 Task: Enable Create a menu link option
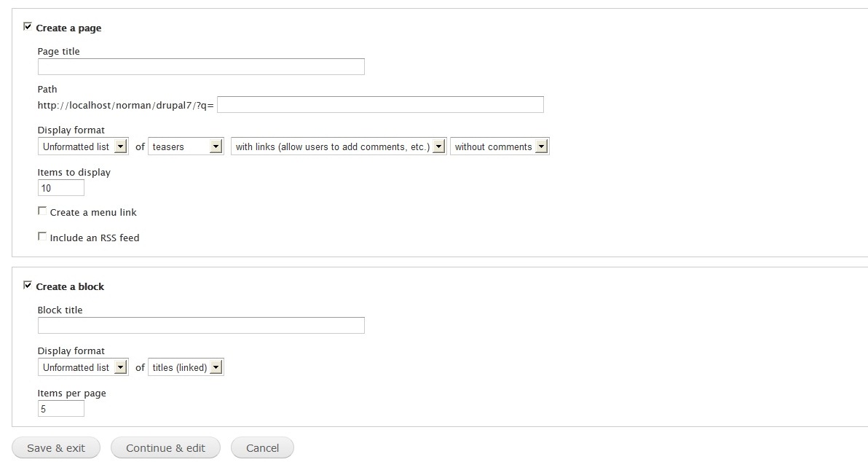pos(42,211)
